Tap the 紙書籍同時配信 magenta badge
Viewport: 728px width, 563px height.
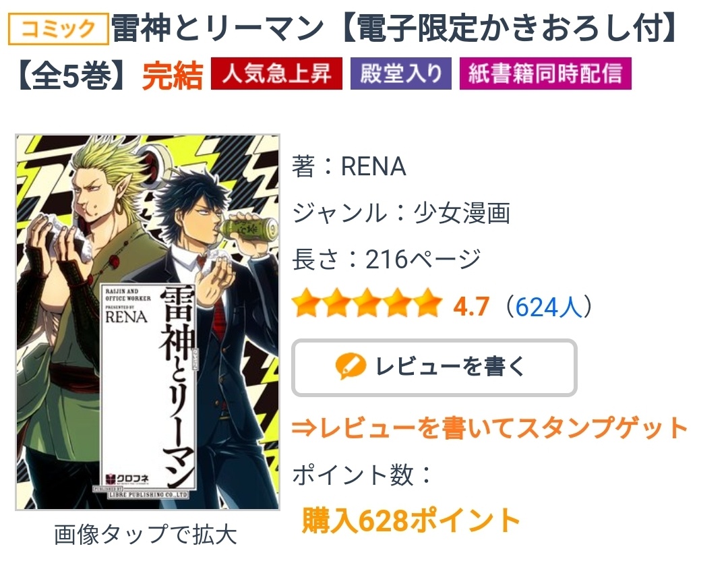(545, 73)
